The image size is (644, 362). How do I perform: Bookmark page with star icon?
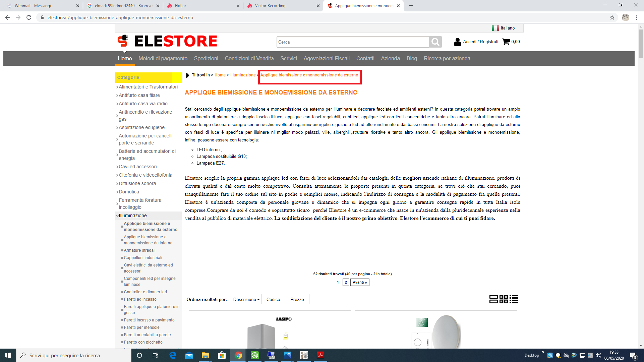point(612,17)
